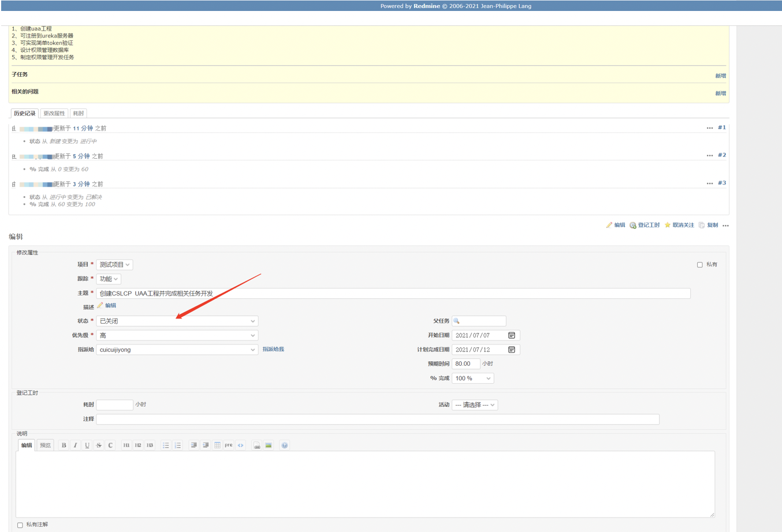782x532 pixels.
Task: Focus the 开始日期 date field
Action: pyautogui.click(x=486, y=335)
